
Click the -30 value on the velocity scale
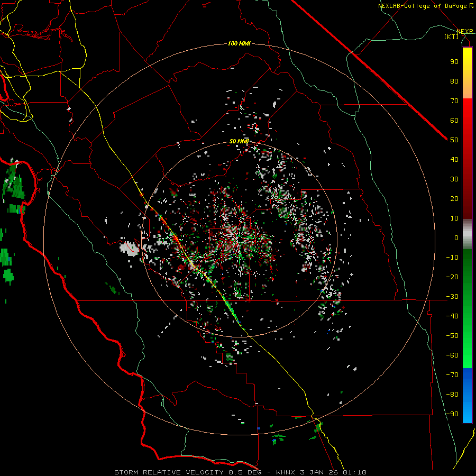click(452, 297)
